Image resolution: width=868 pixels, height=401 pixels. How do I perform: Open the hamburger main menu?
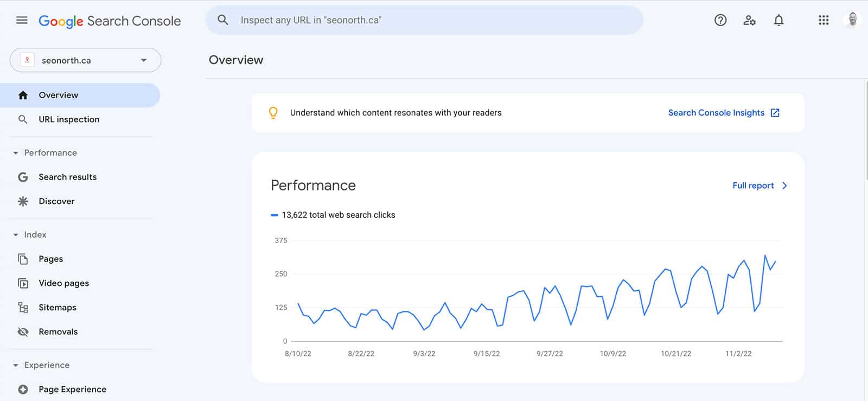pos(22,21)
